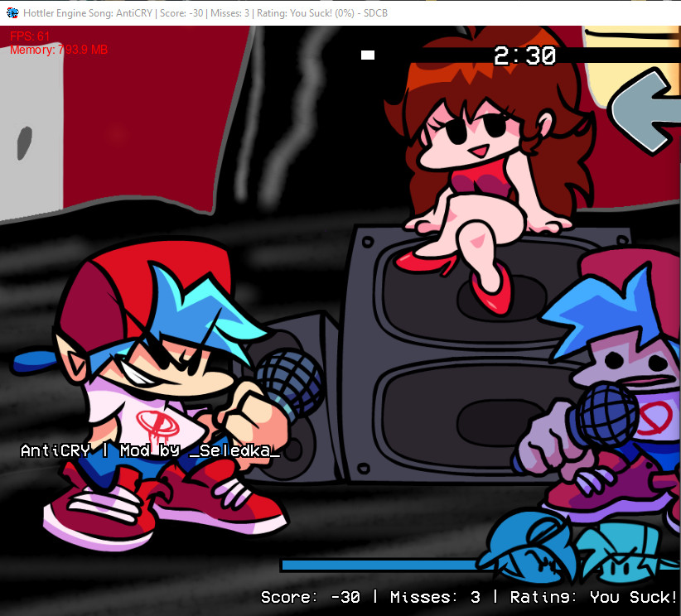Click the 'FPS: 61' counter text
Screen dimensions: 681x616
click(x=30, y=36)
